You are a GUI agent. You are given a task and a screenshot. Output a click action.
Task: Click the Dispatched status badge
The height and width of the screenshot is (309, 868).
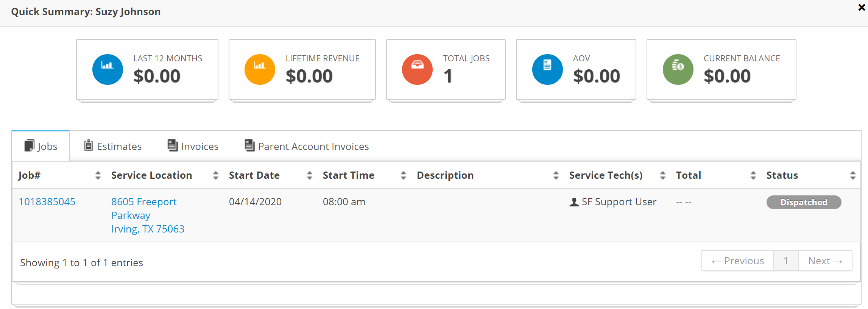804,202
